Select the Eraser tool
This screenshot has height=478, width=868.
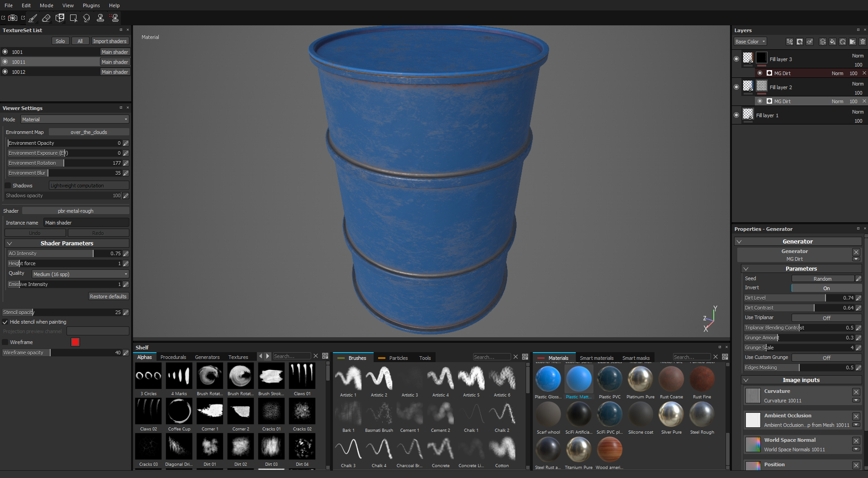[x=46, y=18]
